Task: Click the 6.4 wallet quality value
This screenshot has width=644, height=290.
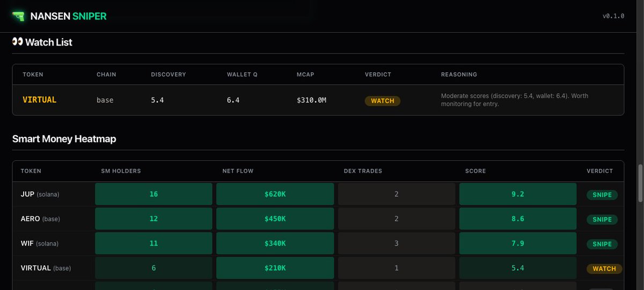Action: click(233, 100)
